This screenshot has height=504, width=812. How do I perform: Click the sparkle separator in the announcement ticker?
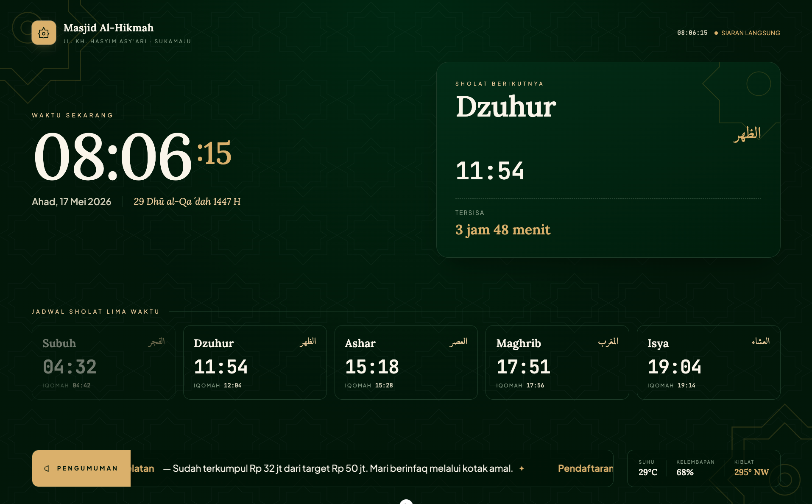point(522,468)
